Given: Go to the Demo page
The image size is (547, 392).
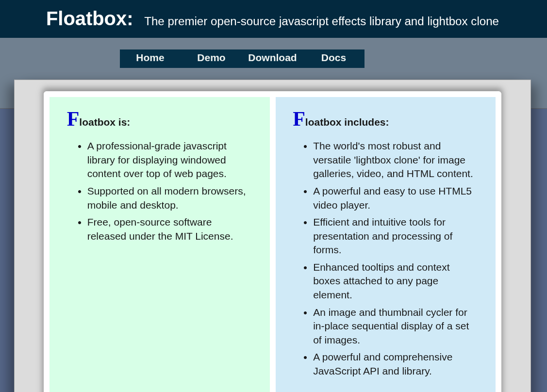Looking at the screenshot, I should [211, 58].
